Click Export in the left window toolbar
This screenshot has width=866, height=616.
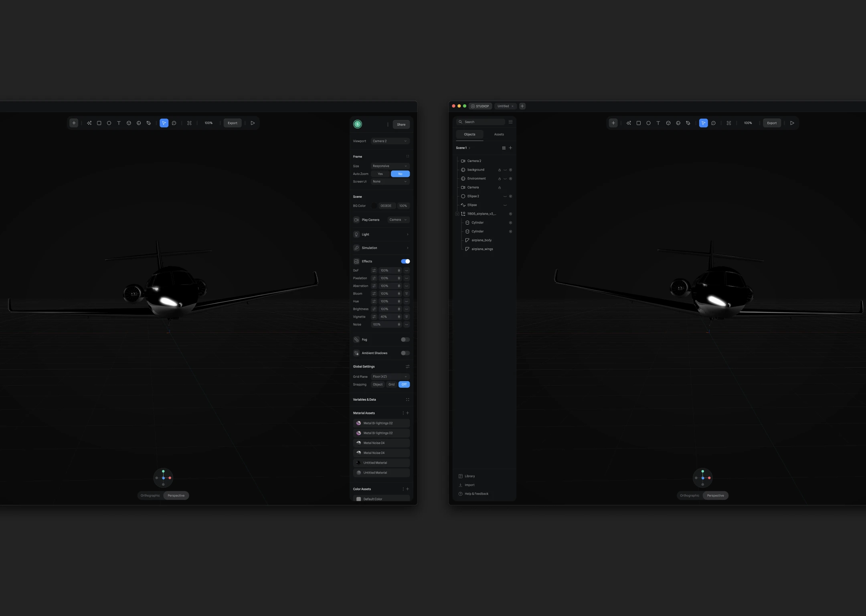coord(233,123)
